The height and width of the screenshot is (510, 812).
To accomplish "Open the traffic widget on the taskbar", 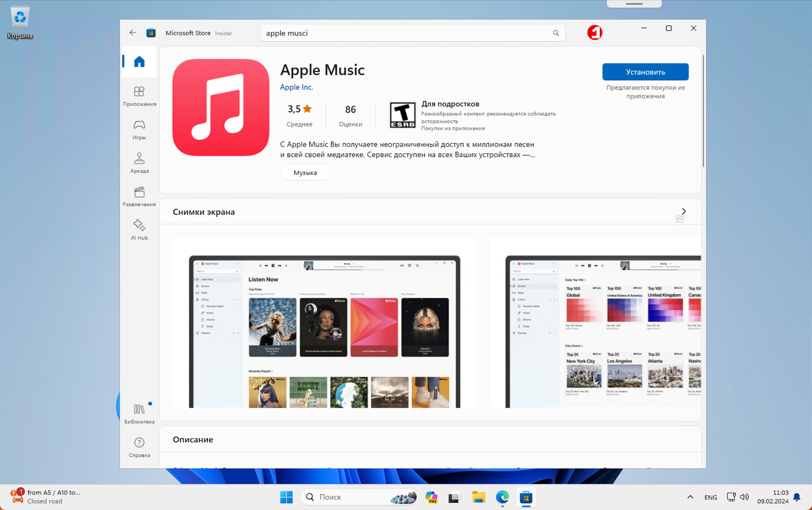I will click(x=45, y=496).
